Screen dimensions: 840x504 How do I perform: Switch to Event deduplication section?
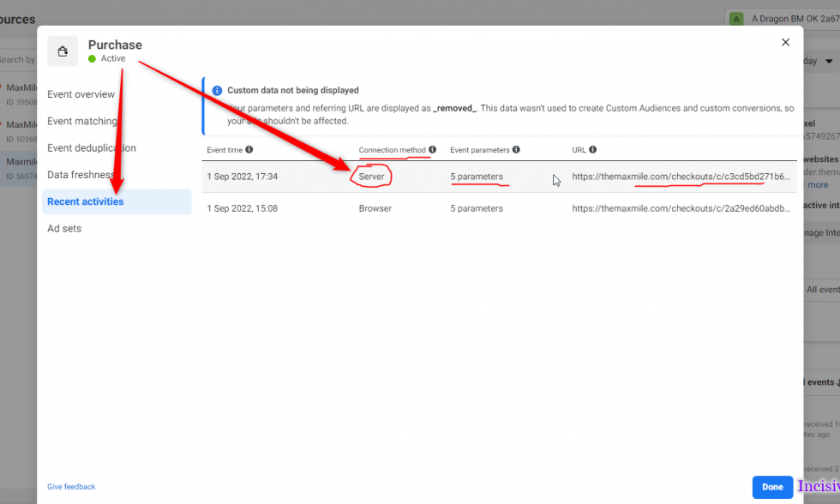92,147
